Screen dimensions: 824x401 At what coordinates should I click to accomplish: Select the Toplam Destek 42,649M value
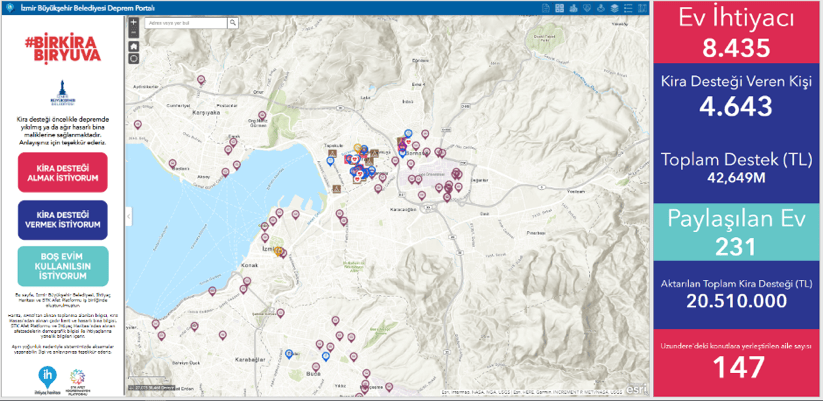coord(736,178)
